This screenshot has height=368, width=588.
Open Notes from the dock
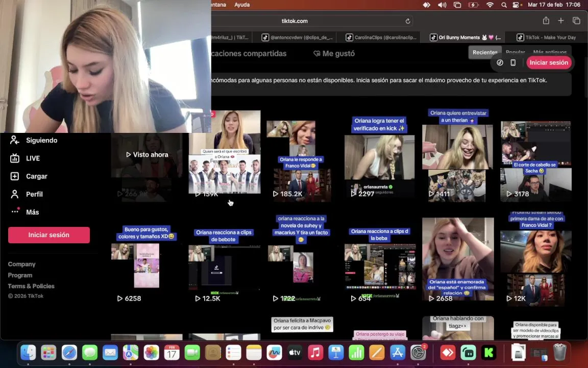coord(254,353)
